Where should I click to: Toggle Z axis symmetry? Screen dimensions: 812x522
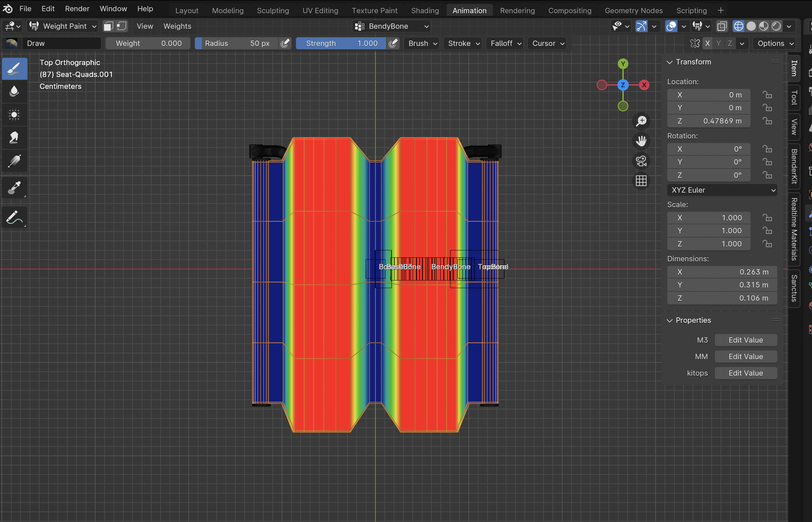pyautogui.click(x=730, y=43)
